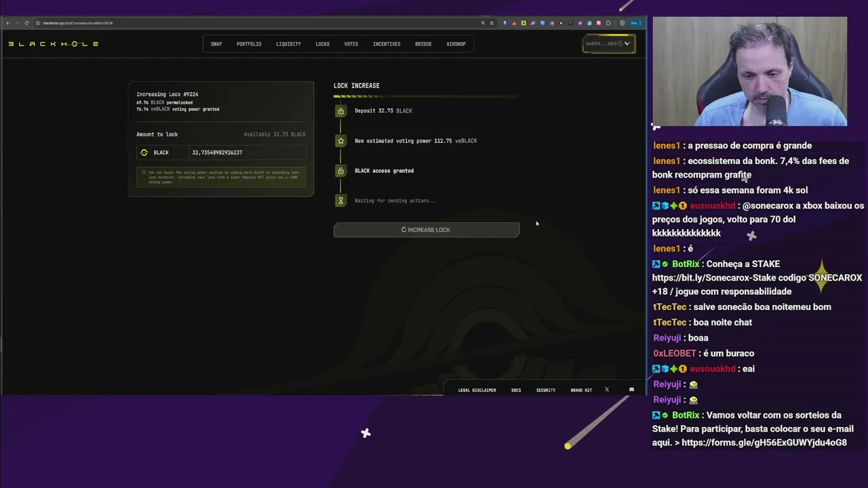Open the DOCS footer link
Image resolution: width=868 pixels, height=488 pixels.
(516, 390)
